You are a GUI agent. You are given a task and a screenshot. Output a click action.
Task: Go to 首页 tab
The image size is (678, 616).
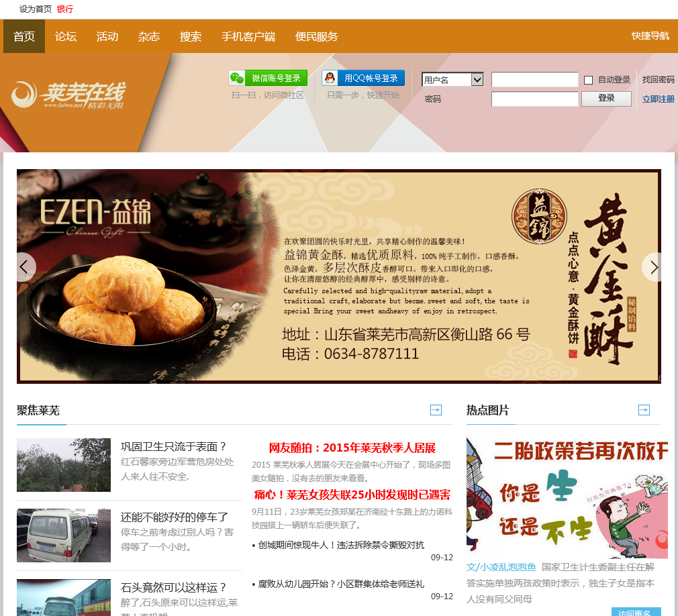24,36
